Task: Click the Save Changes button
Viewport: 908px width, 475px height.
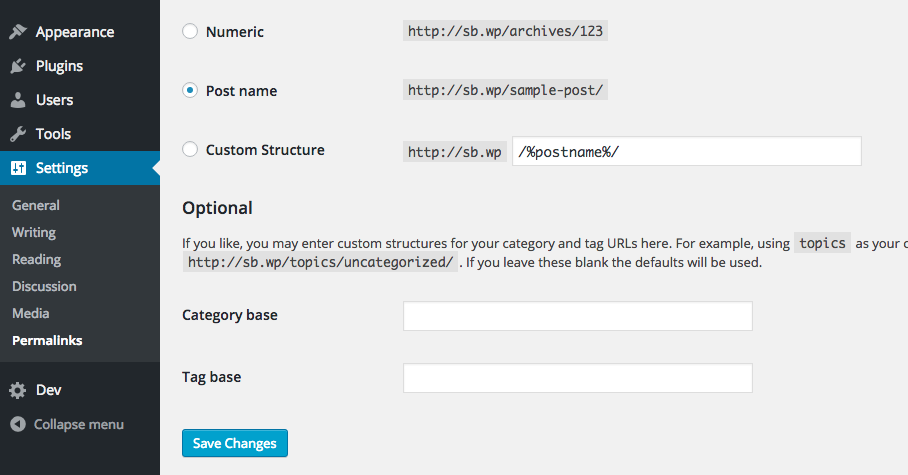Action: coord(235,443)
